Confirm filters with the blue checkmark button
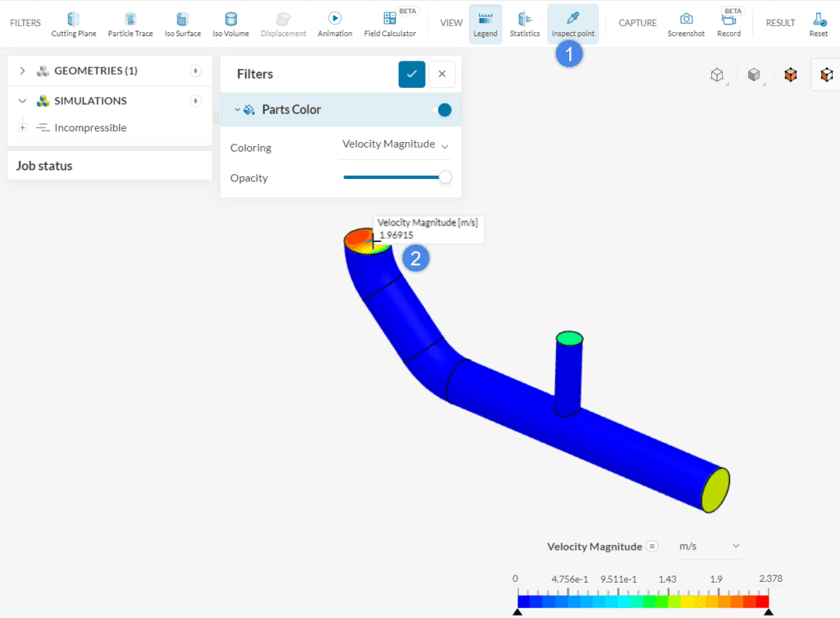 (412, 74)
